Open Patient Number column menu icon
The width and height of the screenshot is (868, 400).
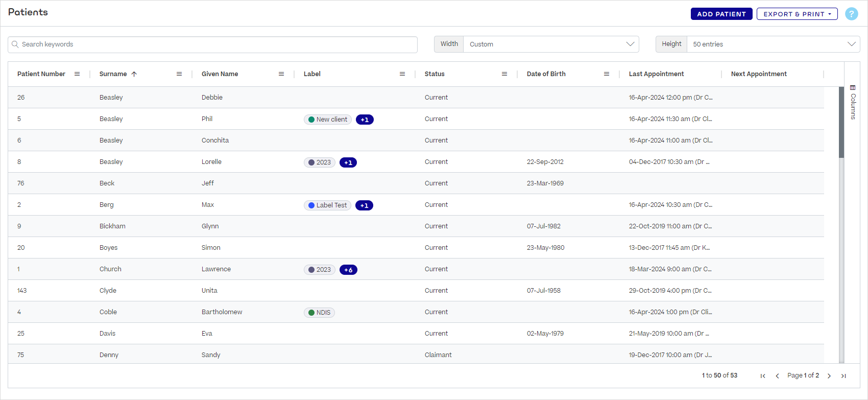(x=77, y=74)
